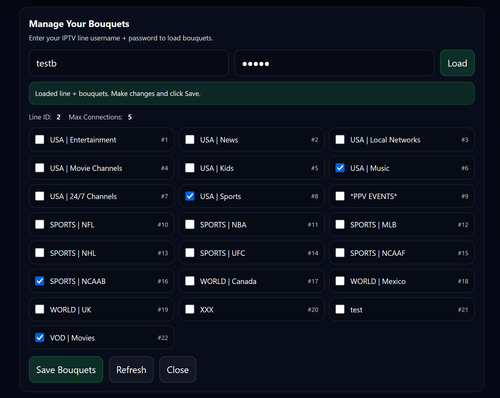The image size is (500, 398).
Task: Click the Manage Your Bouquets heading
Action: (79, 24)
